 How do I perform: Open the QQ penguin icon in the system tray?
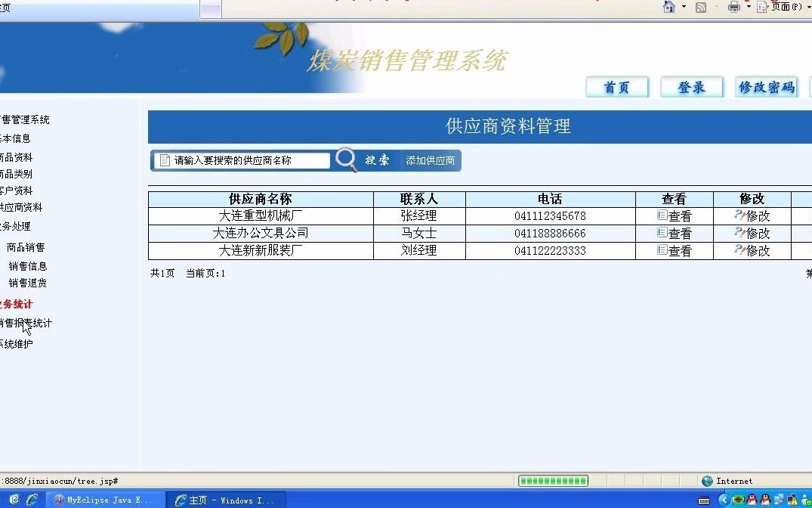point(751,500)
